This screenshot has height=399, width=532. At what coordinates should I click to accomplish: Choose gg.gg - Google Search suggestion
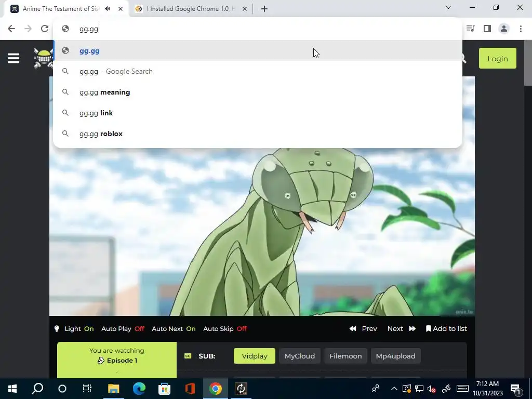(x=258, y=71)
